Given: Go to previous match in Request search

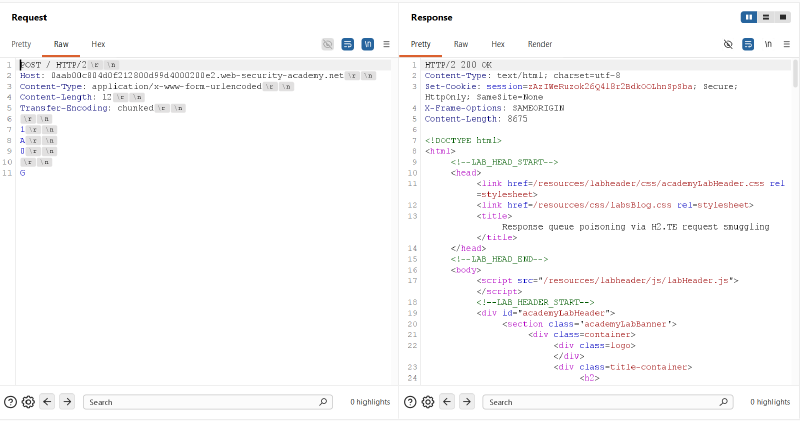Looking at the screenshot, I should [x=47, y=402].
